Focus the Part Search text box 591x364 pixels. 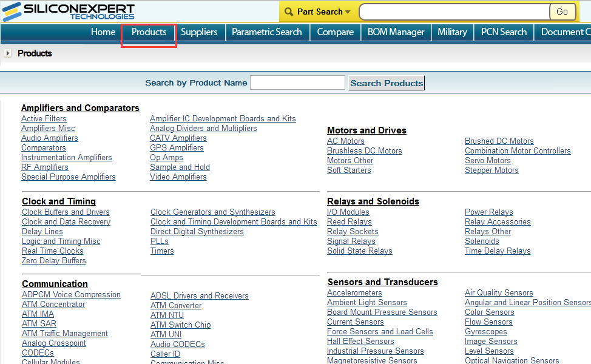click(x=454, y=12)
